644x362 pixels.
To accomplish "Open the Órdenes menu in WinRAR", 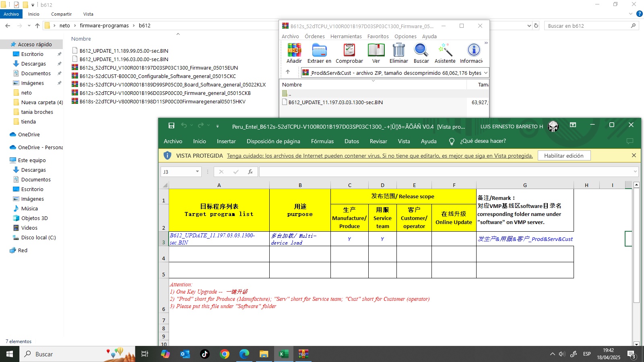I will coord(314,36).
